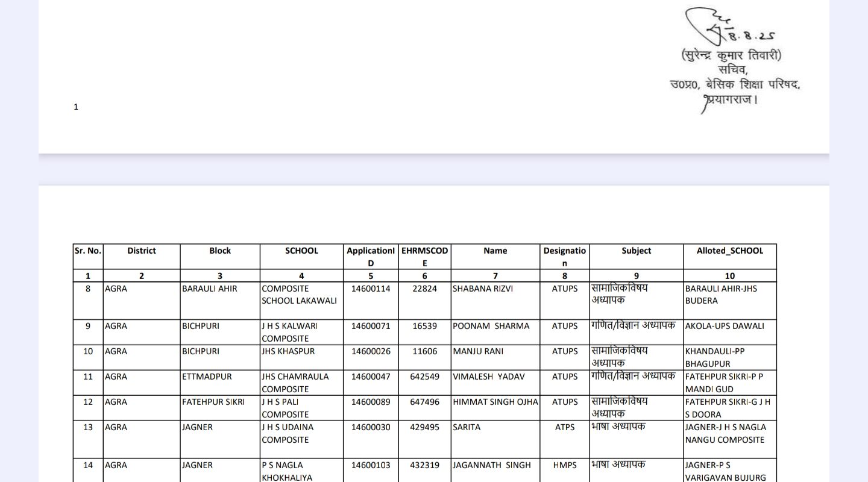Screen dimensions: 868x482
Task: Click the "Block" column header
Action: [x=220, y=251]
